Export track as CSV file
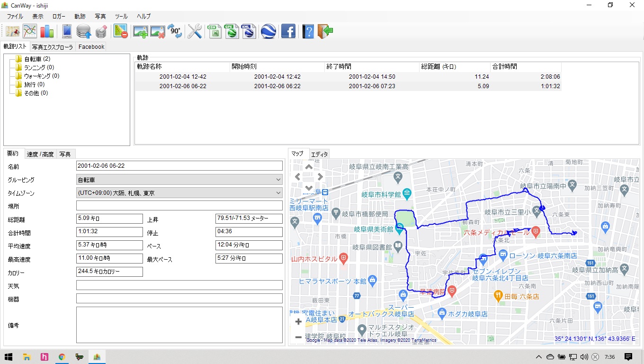The image size is (644, 364). click(x=215, y=32)
